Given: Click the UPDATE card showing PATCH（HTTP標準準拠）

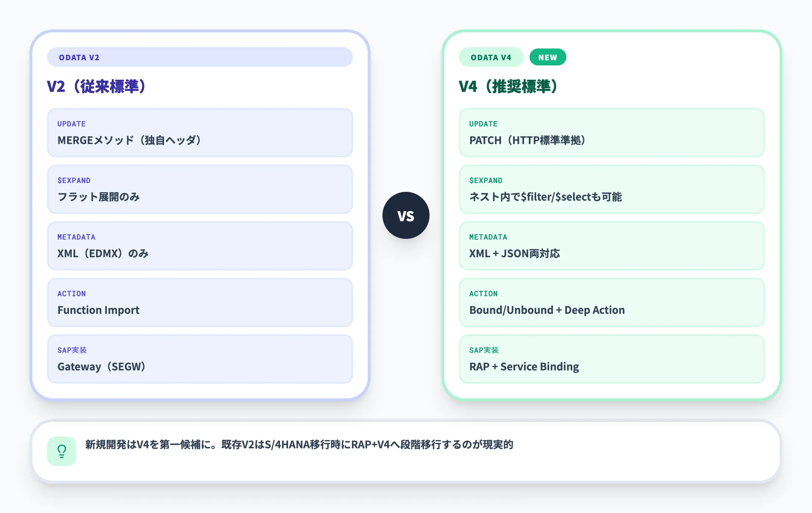Looking at the screenshot, I should [612, 133].
